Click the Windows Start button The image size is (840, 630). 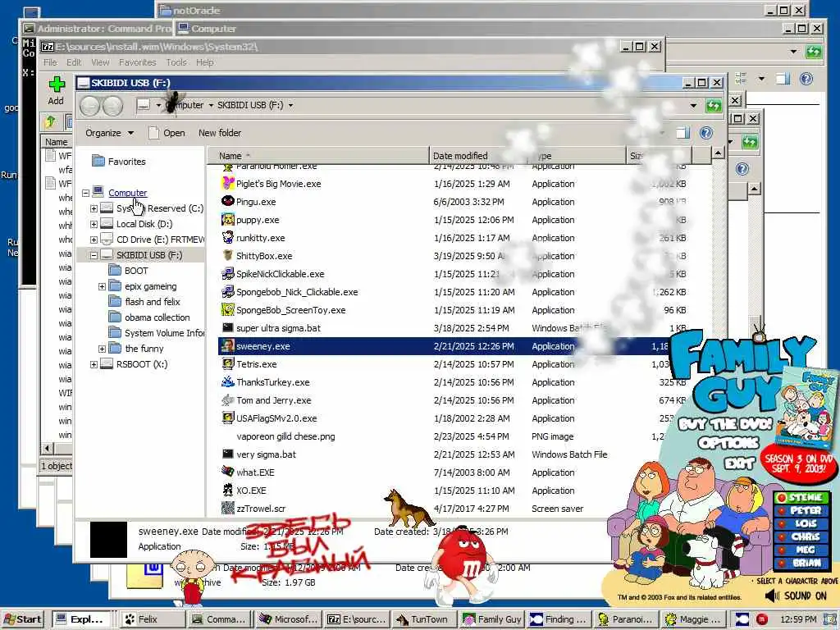pyautogui.click(x=23, y=619)
